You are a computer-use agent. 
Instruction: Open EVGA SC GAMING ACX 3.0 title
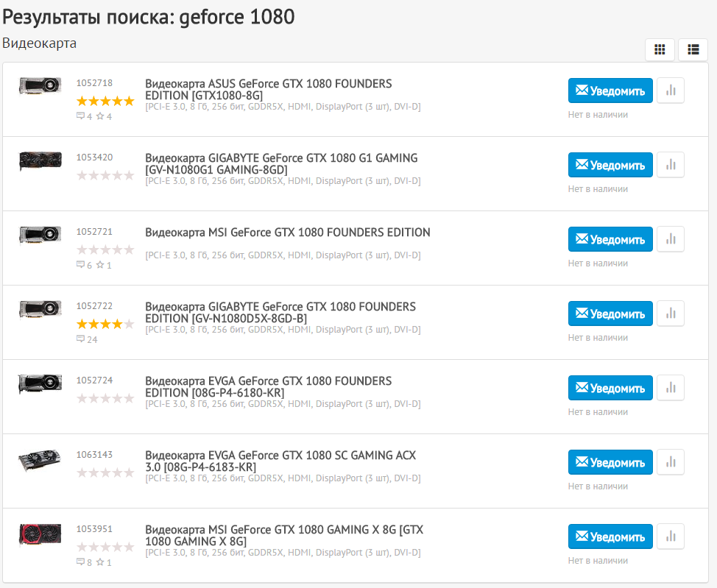[280, 461]
